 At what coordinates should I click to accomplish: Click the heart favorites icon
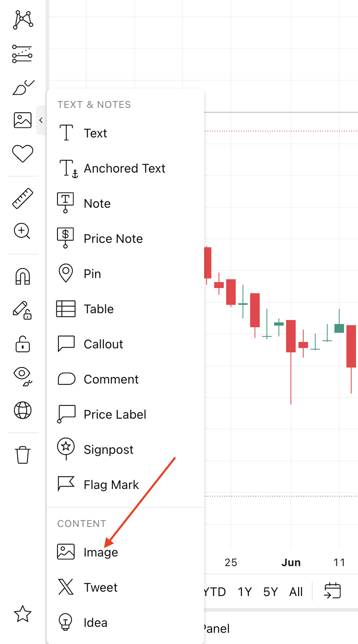(x=23, y=154)
